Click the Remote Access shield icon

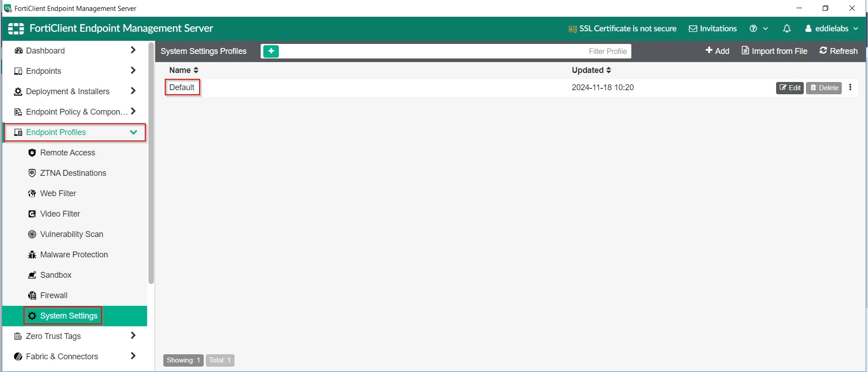point(32,153)
